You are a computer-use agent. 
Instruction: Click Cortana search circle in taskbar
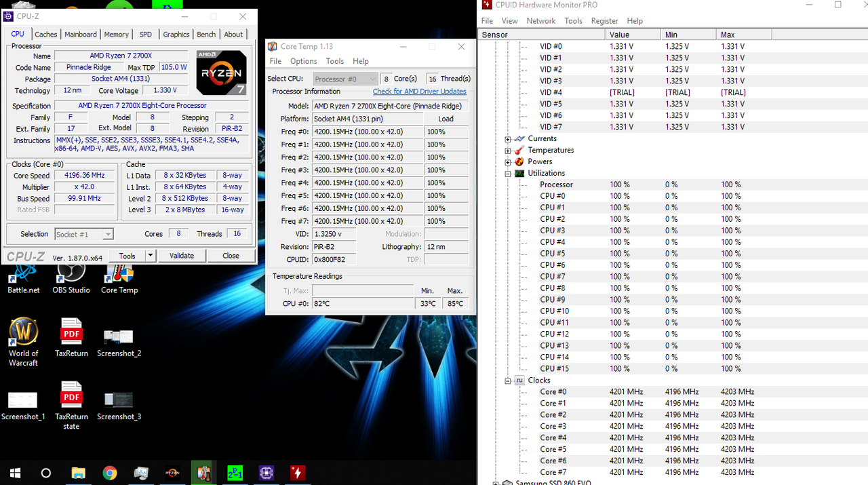point(46,473)
